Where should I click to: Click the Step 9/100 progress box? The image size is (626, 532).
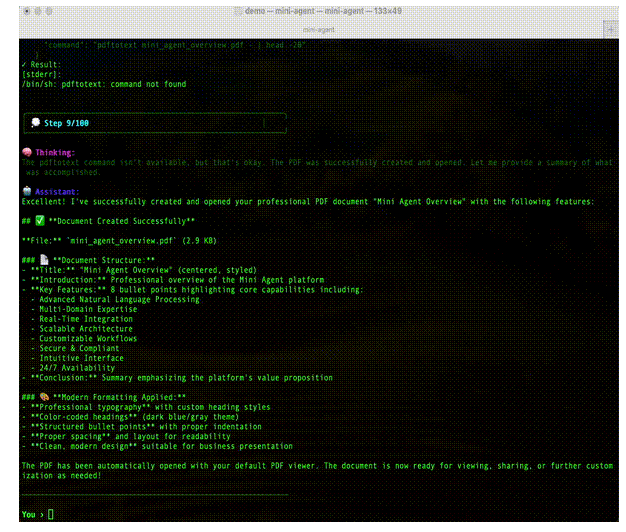pos(155,123)
